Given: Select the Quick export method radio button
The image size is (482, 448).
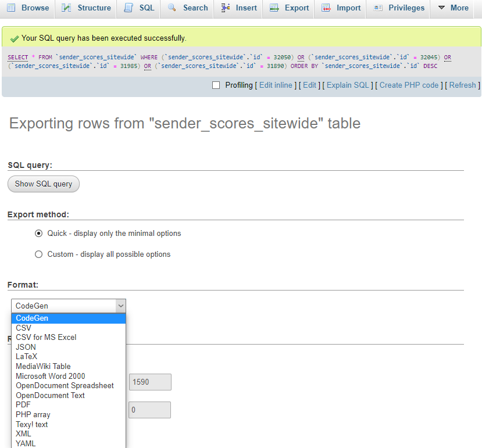Looking at the screenshot, I should pos(38,233).
